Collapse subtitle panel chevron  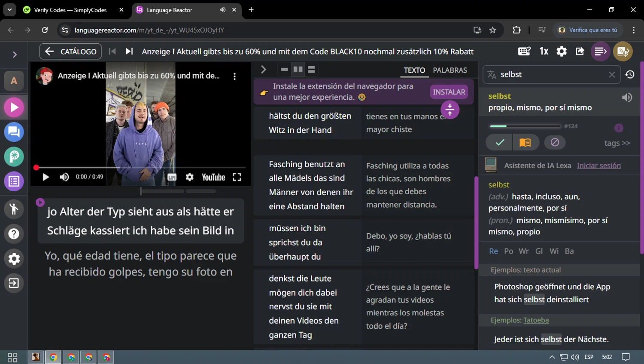pyautogui.click(x=263, y=70)
